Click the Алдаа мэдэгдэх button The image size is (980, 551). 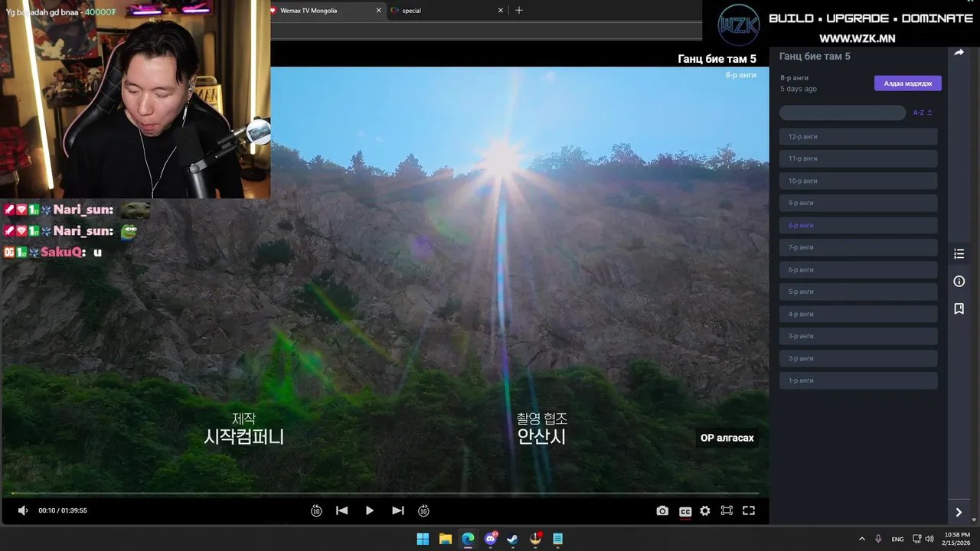coord(908,83)
